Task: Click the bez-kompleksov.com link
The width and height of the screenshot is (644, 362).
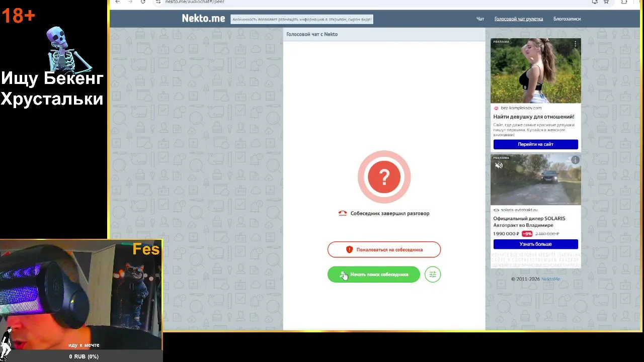Action: coord(521,108)
